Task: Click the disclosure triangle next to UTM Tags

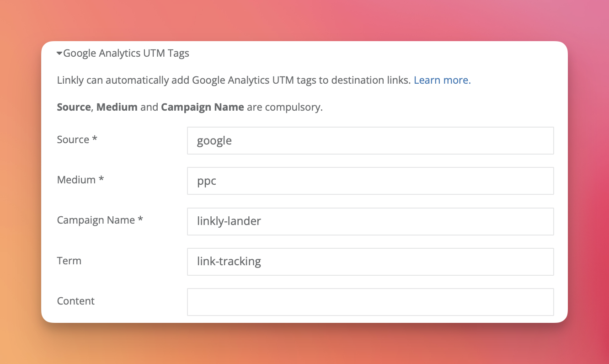Action: (59, 53)
